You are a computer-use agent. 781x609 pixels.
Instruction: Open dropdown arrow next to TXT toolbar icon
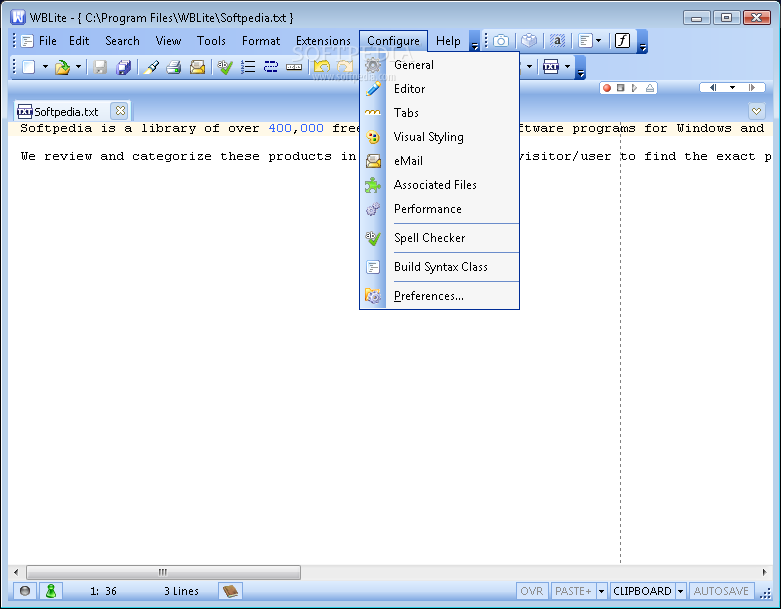[x=567, y=66]
